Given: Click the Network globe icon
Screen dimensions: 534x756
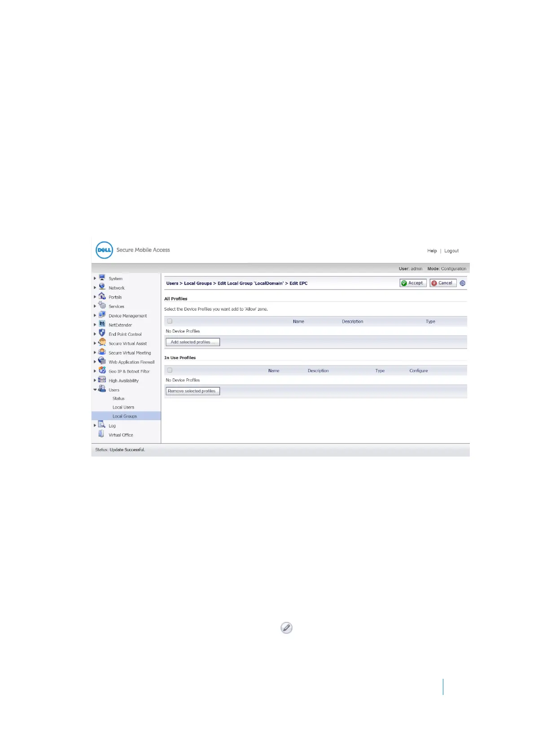Looking at the screenshot, I should 102,287.
